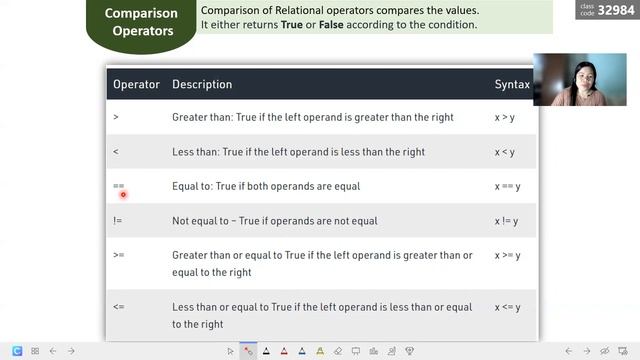
Task: Click the 'x < y' syntax cell
Action: [504, 152]
